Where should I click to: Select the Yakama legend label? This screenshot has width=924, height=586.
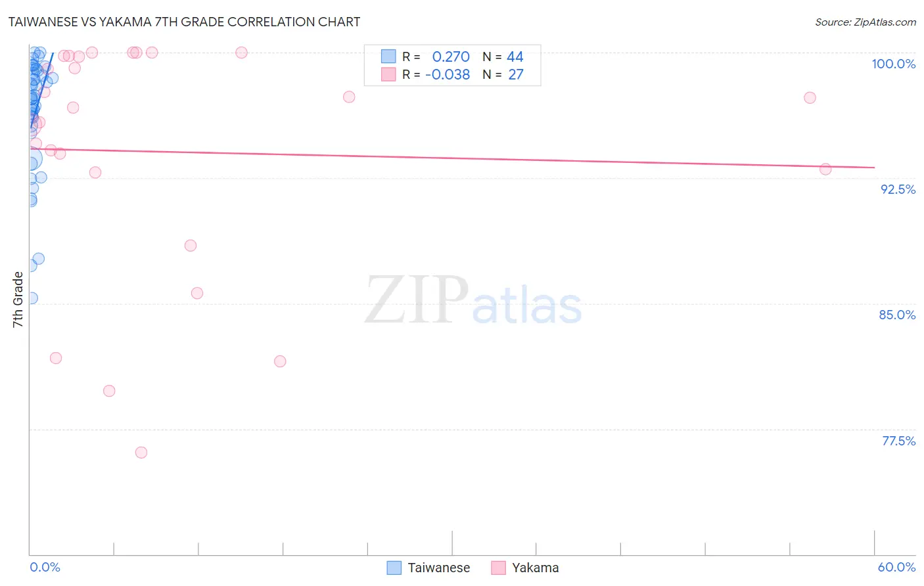[536, 568]
